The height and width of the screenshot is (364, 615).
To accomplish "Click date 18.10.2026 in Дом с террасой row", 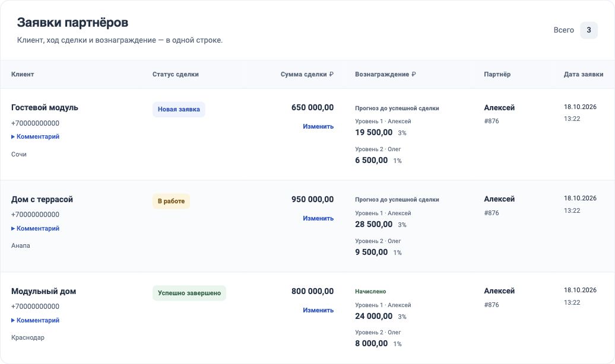I will (x=580, y=198).
